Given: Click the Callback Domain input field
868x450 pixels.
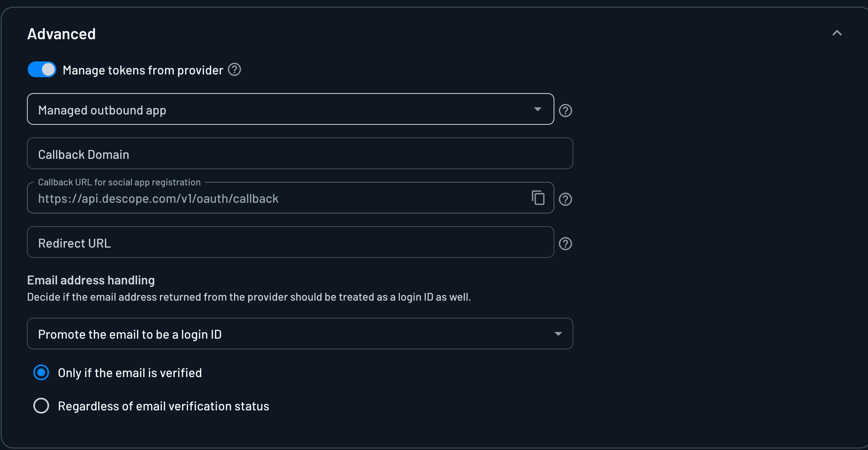Looking at the screenshot, I should tap(300, 154).
